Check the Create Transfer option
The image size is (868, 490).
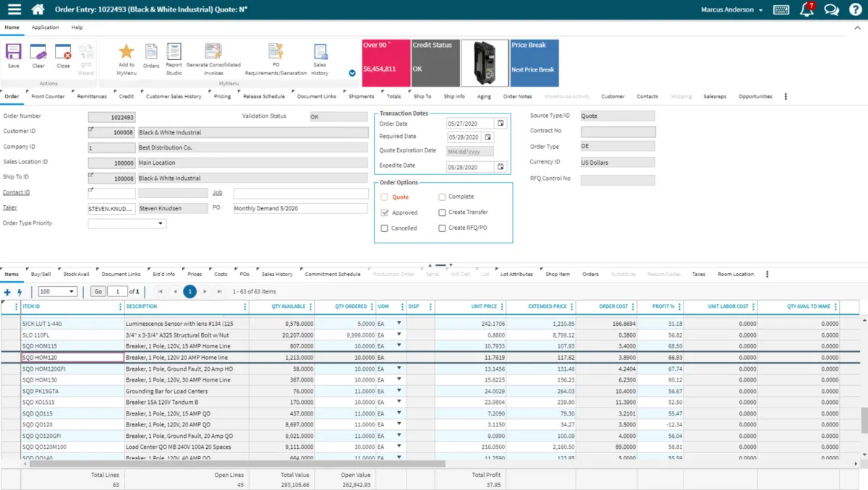pos(442,212)
